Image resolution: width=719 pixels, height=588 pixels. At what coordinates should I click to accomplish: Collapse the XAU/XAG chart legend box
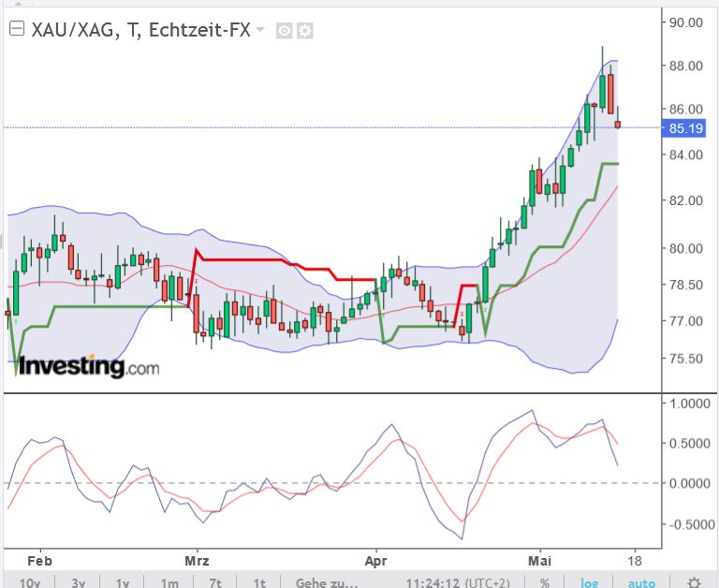click(x=17, y=29)
